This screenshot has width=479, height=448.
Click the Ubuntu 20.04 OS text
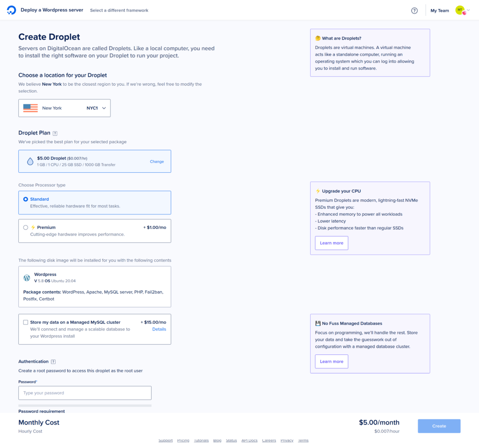click(63, 281)
